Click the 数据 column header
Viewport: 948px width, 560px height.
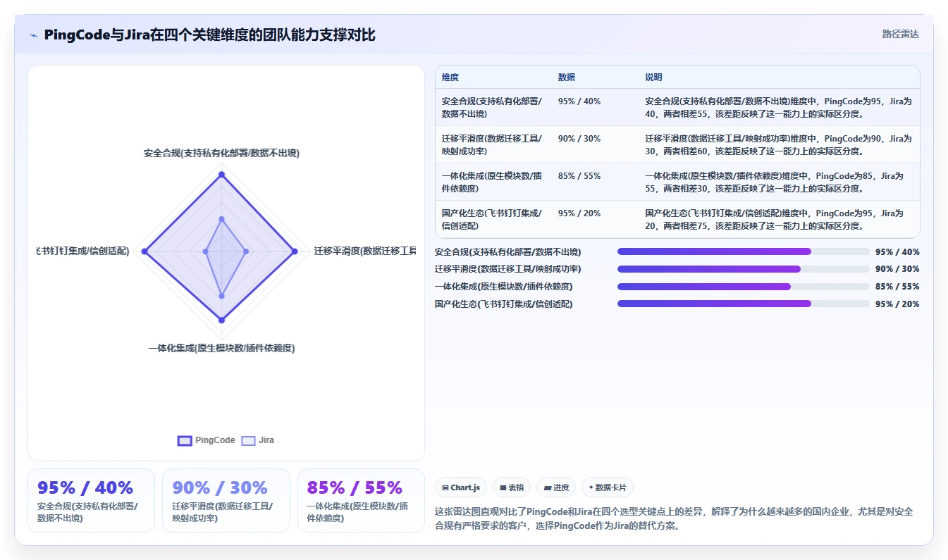(567, 77)
